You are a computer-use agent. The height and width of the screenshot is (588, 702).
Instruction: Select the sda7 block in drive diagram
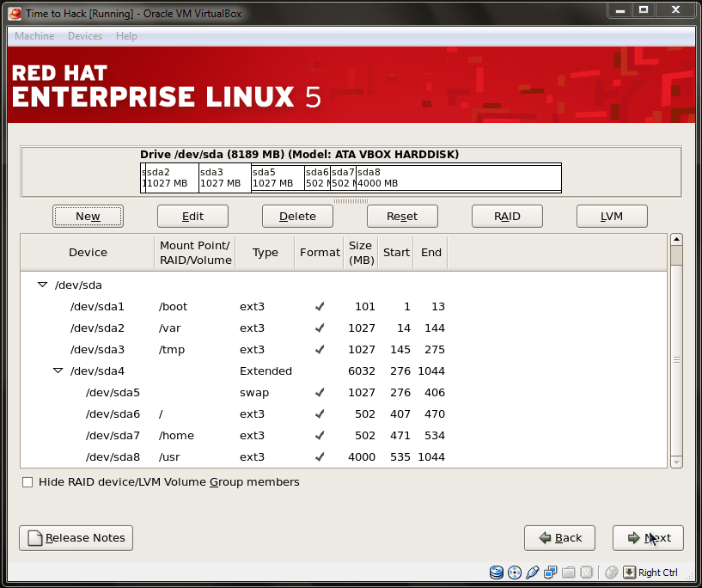[x=344, y=178]
